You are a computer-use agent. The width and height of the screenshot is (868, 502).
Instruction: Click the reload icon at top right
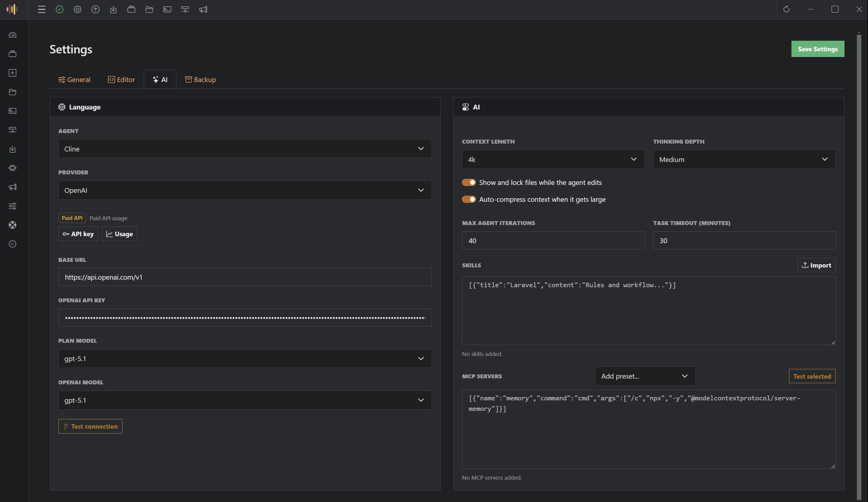786,9
